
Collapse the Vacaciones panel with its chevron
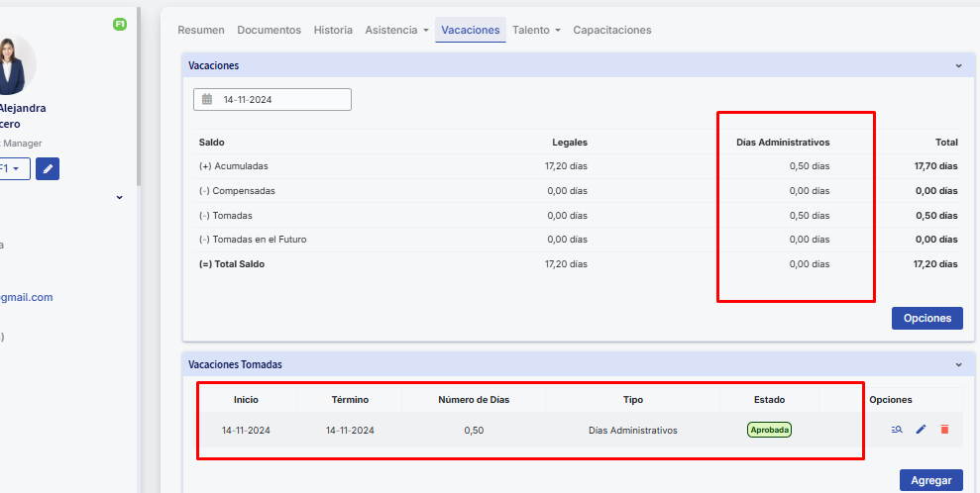pyautogui.click(x=958, y=65)
